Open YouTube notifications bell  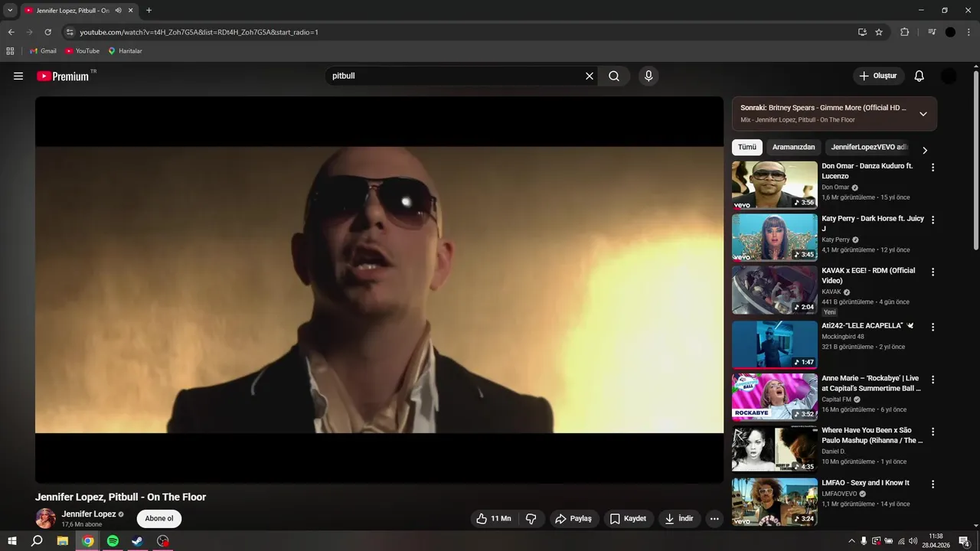(920, 76)
